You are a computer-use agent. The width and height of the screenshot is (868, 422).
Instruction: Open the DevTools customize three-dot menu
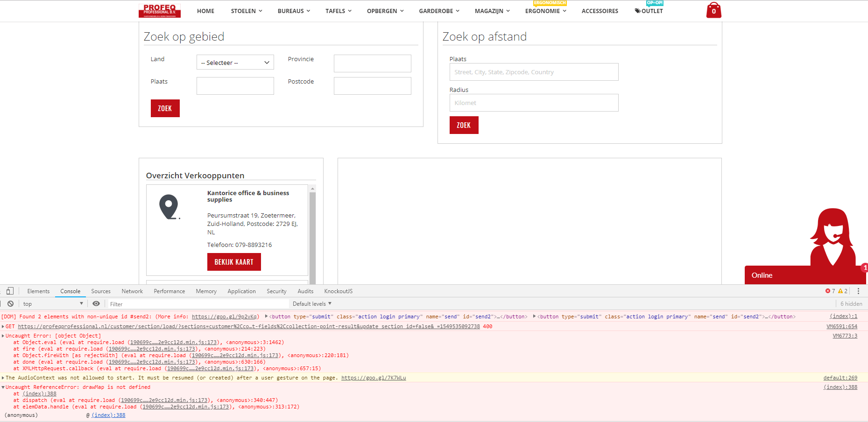[859, 290]
